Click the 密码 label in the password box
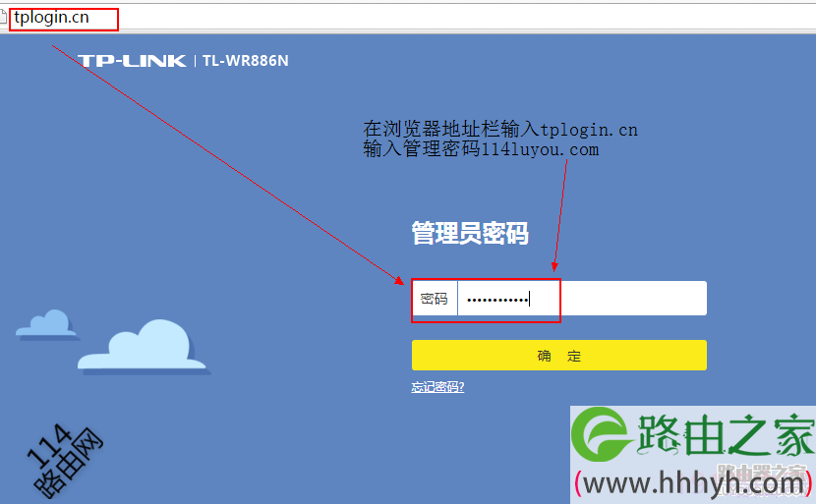Image resolution: width=816 pixels, height=504 pixels. [434, 299]
